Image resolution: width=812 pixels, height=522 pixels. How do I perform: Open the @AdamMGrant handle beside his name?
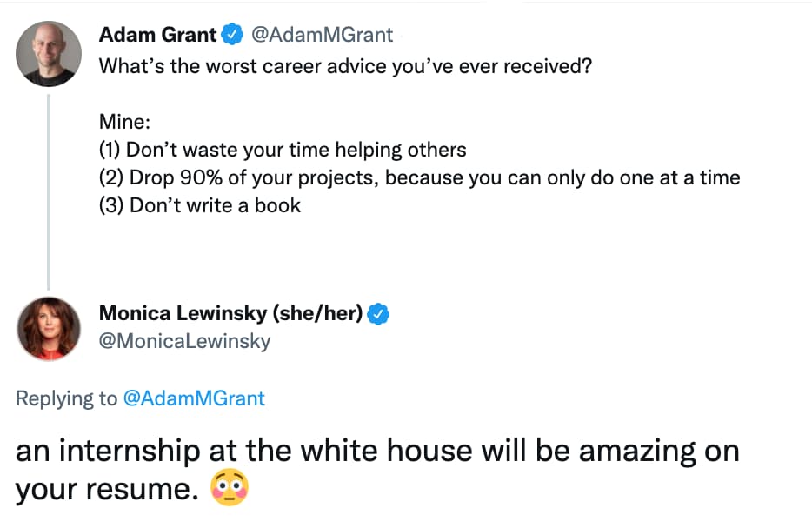[x=322, y=36]
